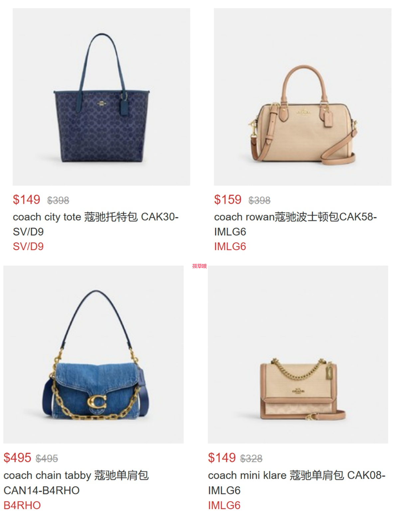This screenshot has width=399, height=532.
Task: Select the red IMLG6 code under Klare
Action: [x=224, y=505]
